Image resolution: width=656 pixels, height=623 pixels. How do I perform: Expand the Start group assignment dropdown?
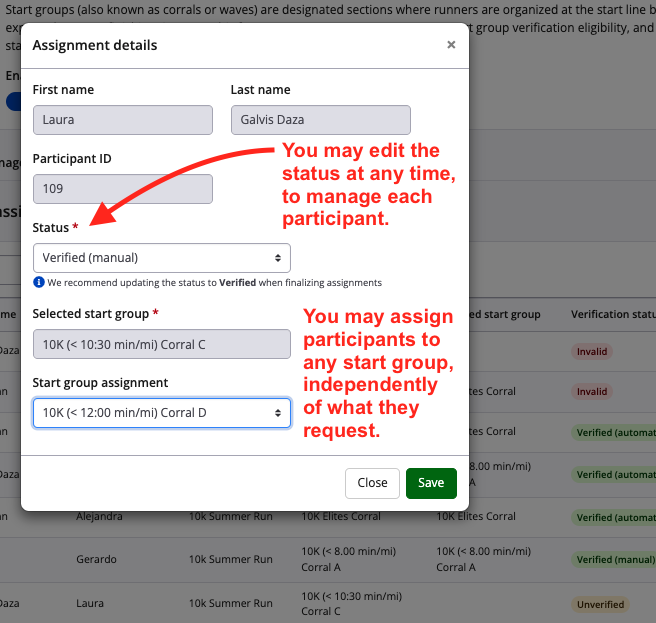point(161,413)
